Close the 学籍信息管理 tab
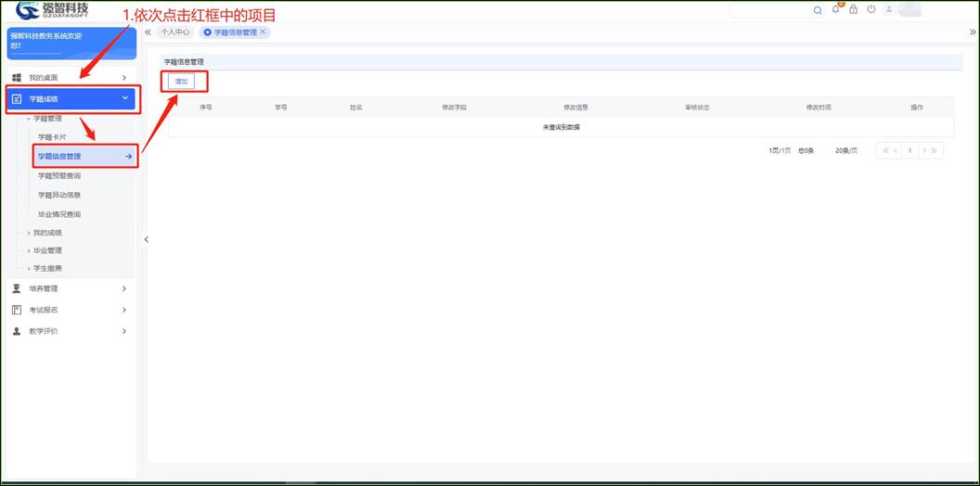Screen dimensions: 980x486 click(x=264, y=32)
